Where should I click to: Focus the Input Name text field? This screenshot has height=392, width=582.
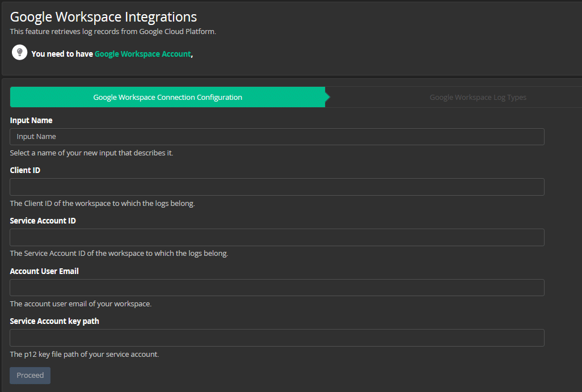click(x=277, y=137)
